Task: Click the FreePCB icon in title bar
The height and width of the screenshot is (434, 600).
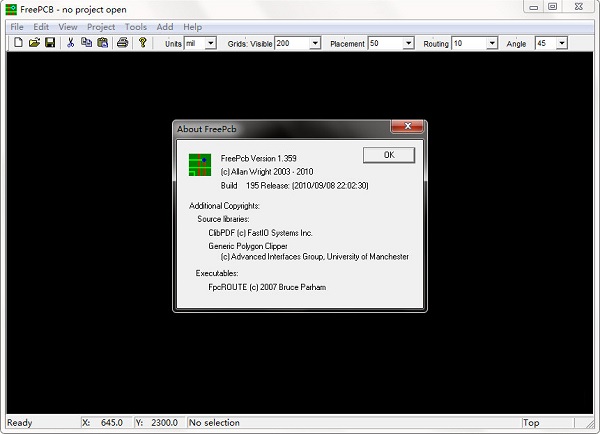Action: click(11, 10)
